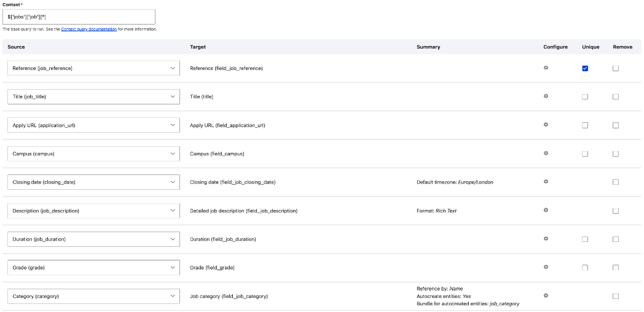Open configure gear for Reference row
This screenshot has width=644, height=312.
pyautogui.click(x=545, y=68)
